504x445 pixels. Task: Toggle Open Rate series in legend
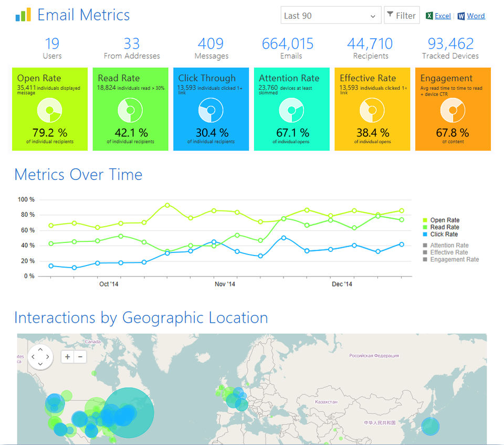441,220
